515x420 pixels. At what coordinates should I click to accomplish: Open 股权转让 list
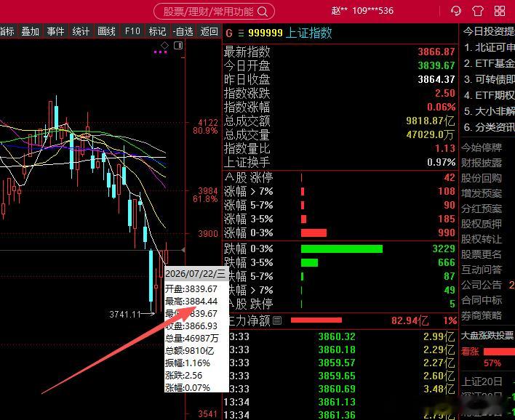point(482,239)
